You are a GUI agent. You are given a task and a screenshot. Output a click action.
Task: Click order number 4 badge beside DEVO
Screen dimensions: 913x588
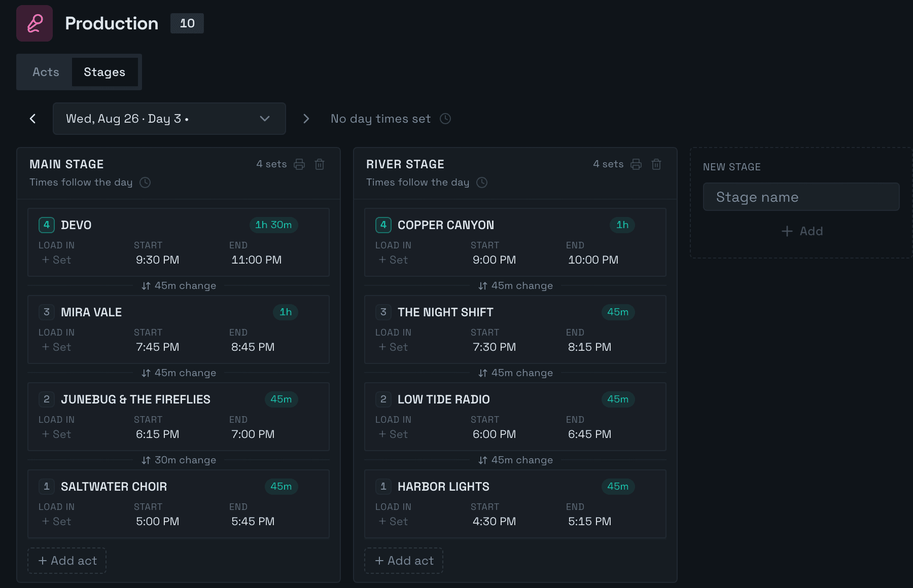47,225
